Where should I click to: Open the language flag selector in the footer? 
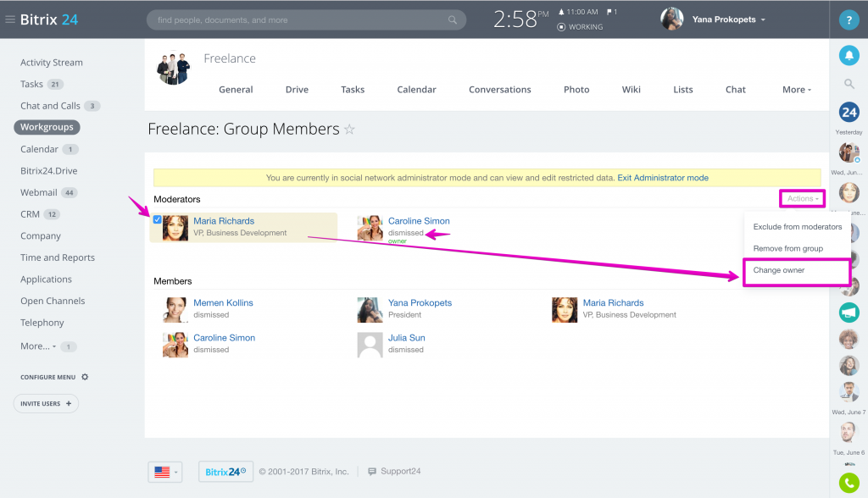pyautogui.click(x=165, y=472)
